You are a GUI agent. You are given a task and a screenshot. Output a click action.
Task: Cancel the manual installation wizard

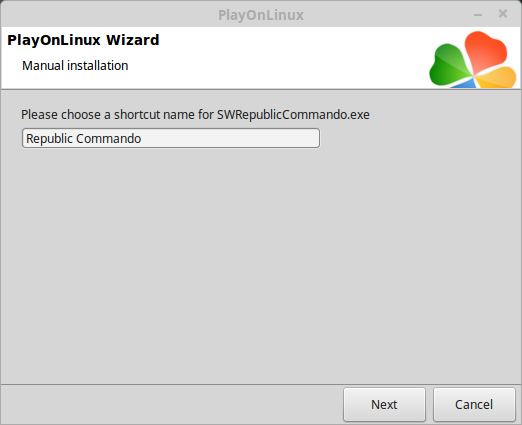click(x=474, y=404)
